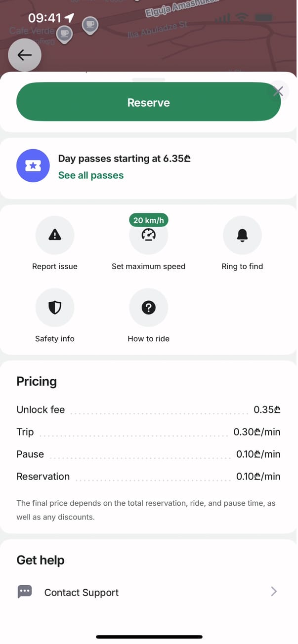This screenshot has width=298, height=644.
Task: Open the Set maximum speed gauge
Action: (x=148, y=237)
